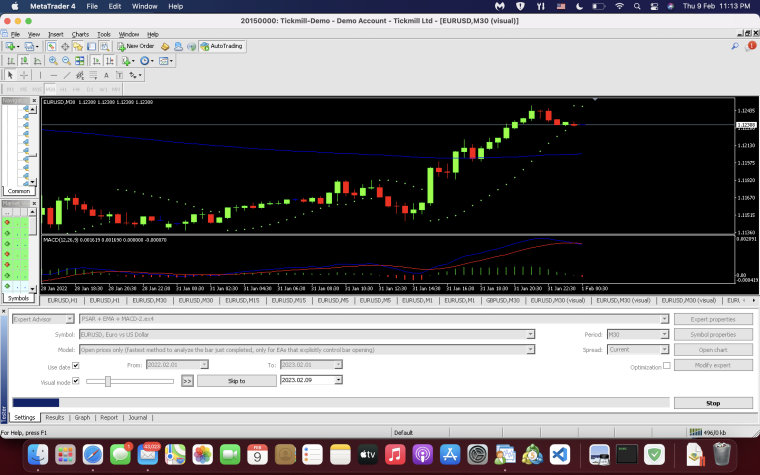Image resolution: width=760 pixels, height=475 pixels.
Task: Click the Skip to button
Action: [x=237, y=381]
